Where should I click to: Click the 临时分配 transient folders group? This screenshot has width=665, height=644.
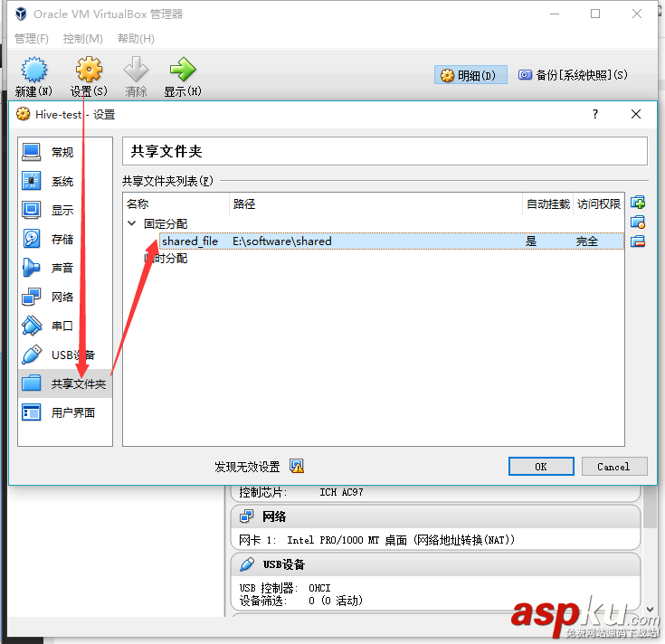click(166, 258)
